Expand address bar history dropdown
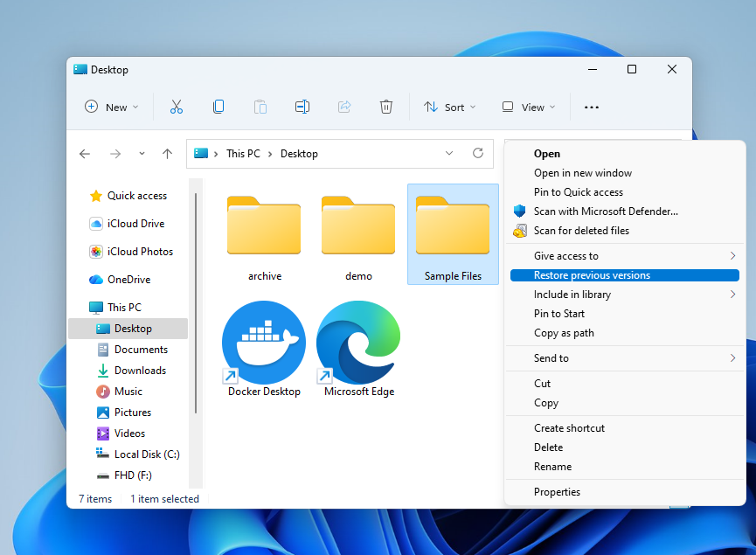Image resolution: width=756 pixels, height=555 pixels. pyautogui.click(x=449, y=153)
